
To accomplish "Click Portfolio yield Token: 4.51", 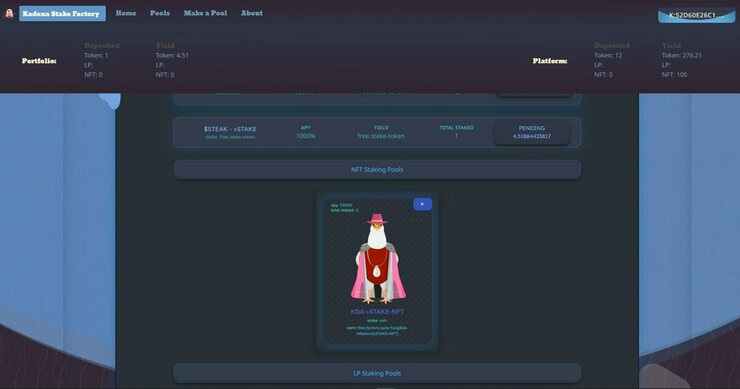I will (172, 55).
